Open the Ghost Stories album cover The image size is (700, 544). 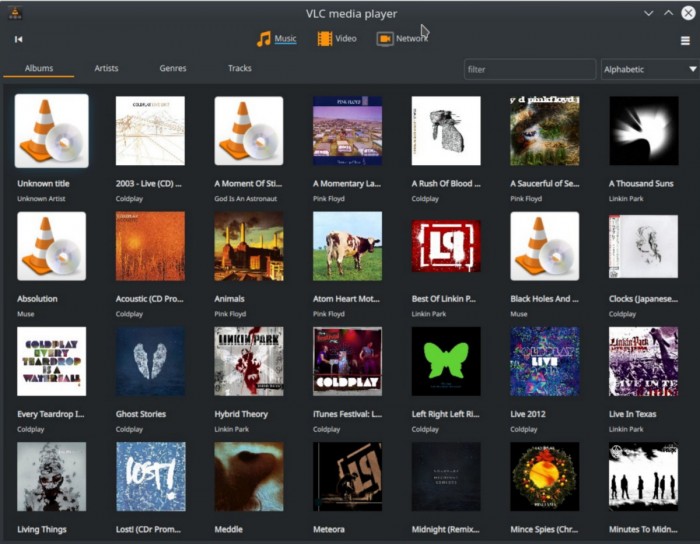150,361
